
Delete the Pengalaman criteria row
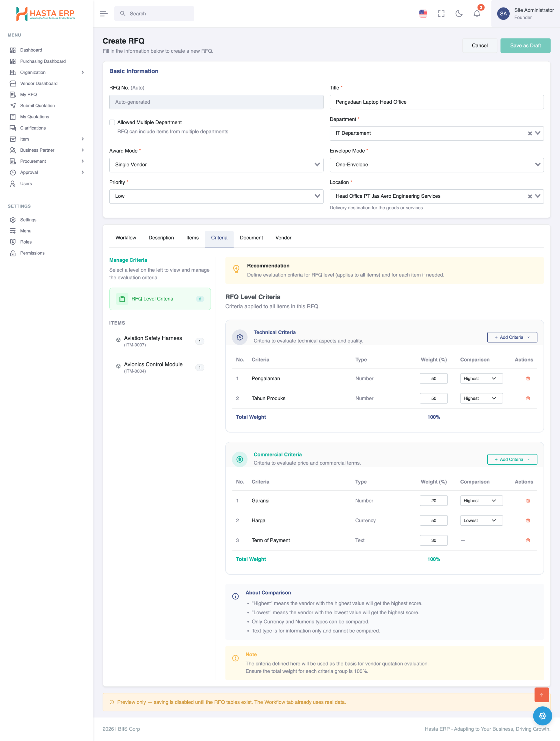point(528,379)
